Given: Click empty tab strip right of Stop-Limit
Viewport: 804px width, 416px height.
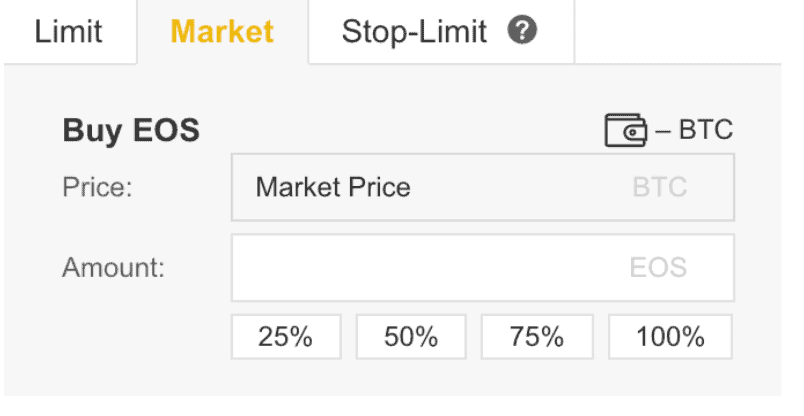Looking at the screenshot, I should (678, 32).
